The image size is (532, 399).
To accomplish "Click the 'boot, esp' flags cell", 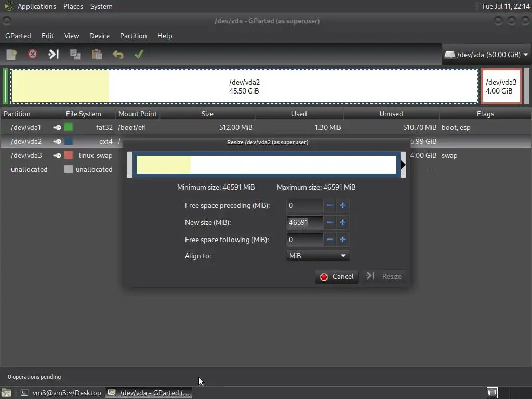I will (456, 128).
